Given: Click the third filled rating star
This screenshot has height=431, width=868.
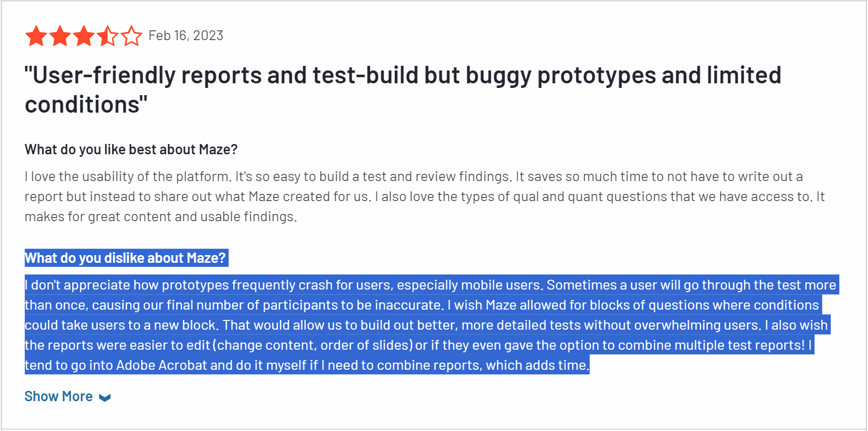Looking at the screenshot, I should click(x=84, y=37).
